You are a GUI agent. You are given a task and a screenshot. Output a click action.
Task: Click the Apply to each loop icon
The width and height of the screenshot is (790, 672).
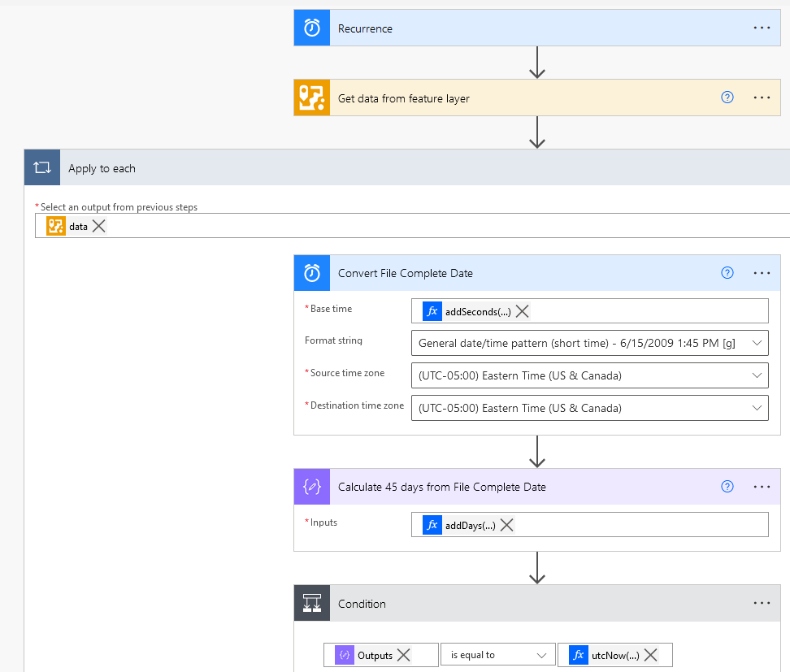click(42, 168)
